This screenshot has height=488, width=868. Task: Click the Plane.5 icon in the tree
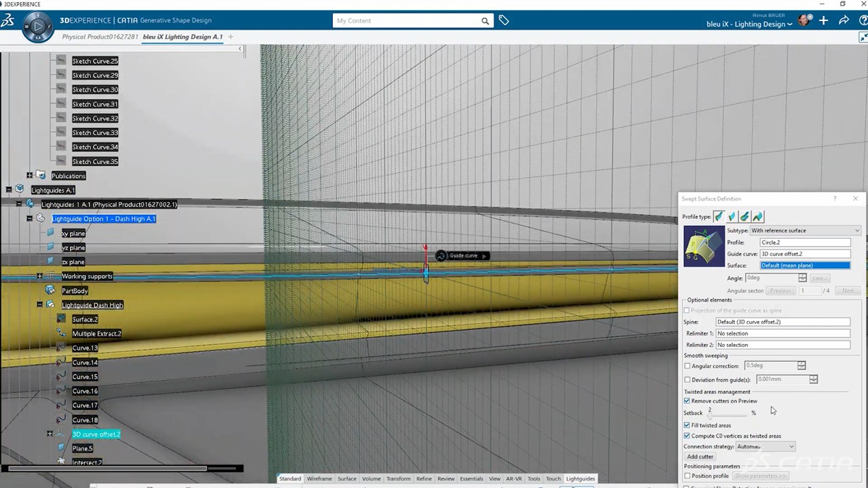(x=61, y=448)
